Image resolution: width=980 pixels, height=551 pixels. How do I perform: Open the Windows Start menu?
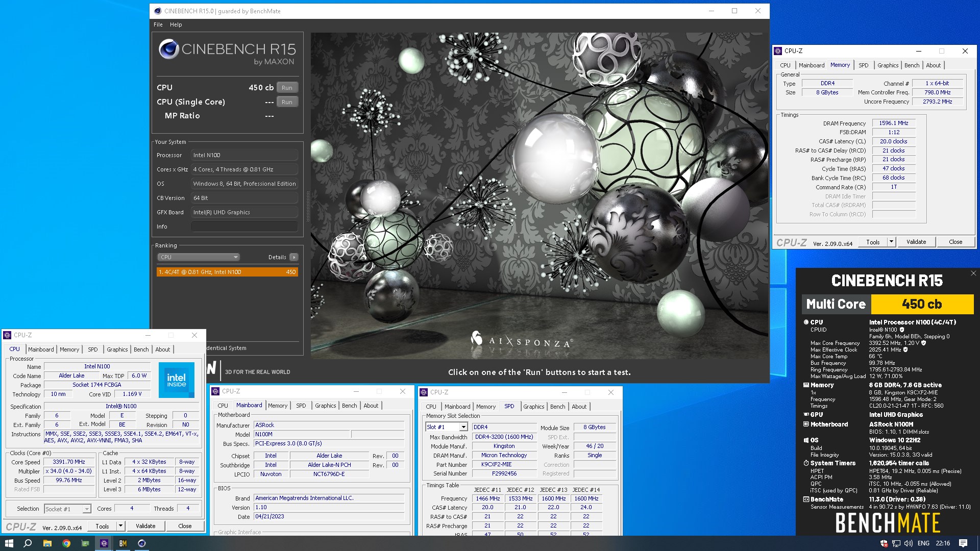tap(9, 543)
